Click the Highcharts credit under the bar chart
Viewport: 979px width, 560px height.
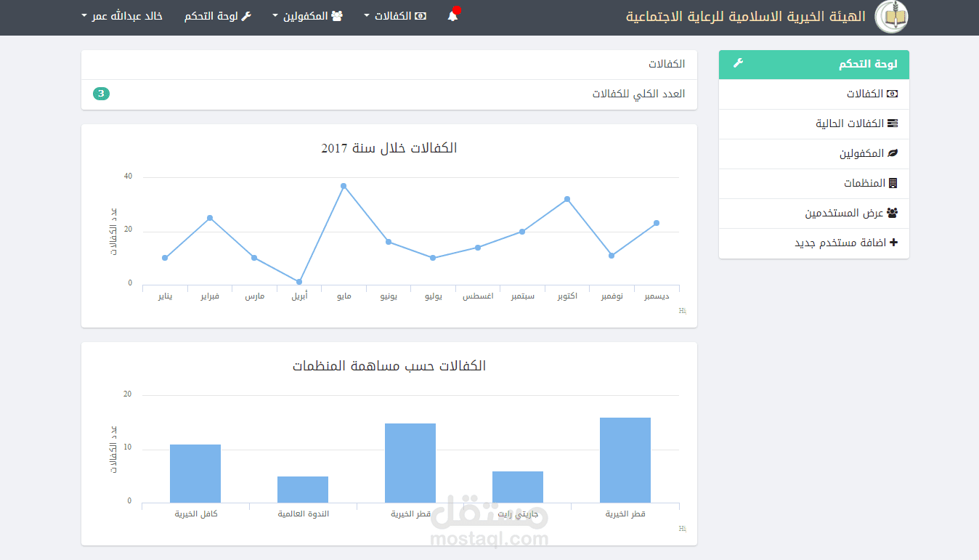682,529
